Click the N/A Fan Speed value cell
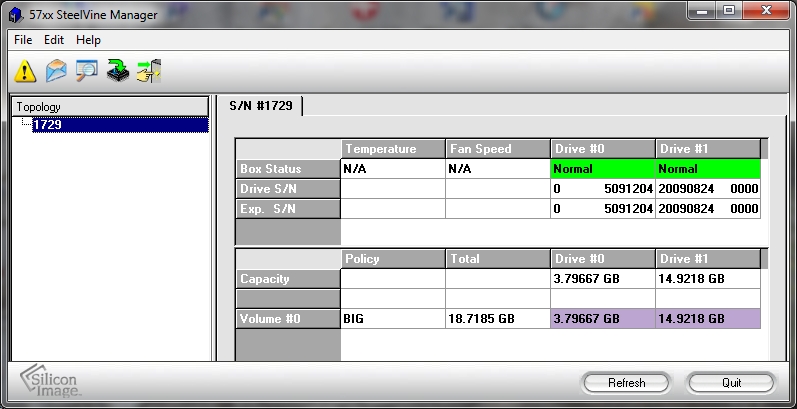Image resolution: width=797 pixels, height=409 pixels. pos(498,169)
